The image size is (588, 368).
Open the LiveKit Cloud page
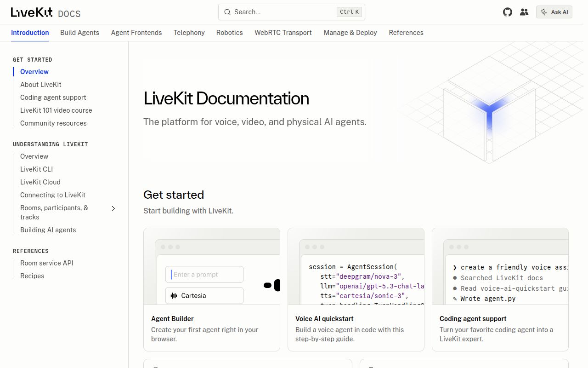pos(40,182)
